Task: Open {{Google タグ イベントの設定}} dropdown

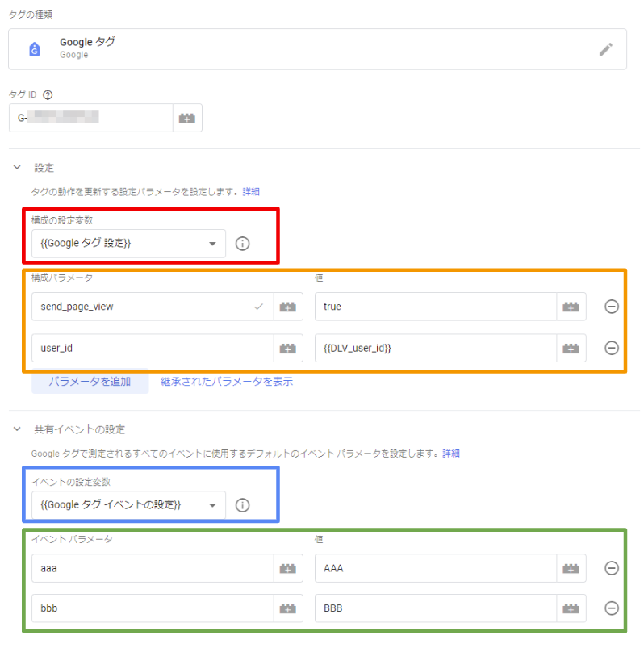Action: tap(128, 505)
